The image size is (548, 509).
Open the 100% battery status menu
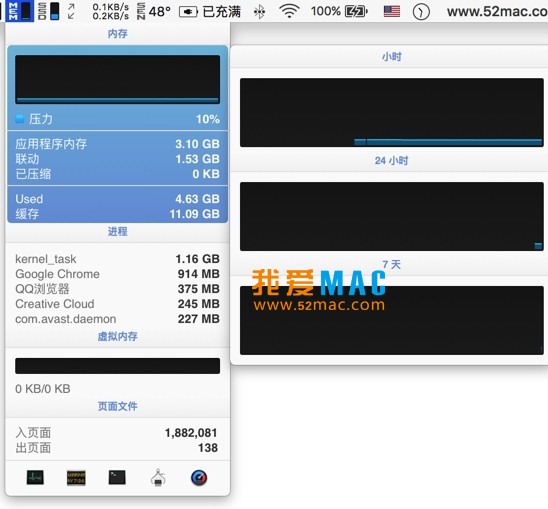pyautogui.click(x=339, y=12)
